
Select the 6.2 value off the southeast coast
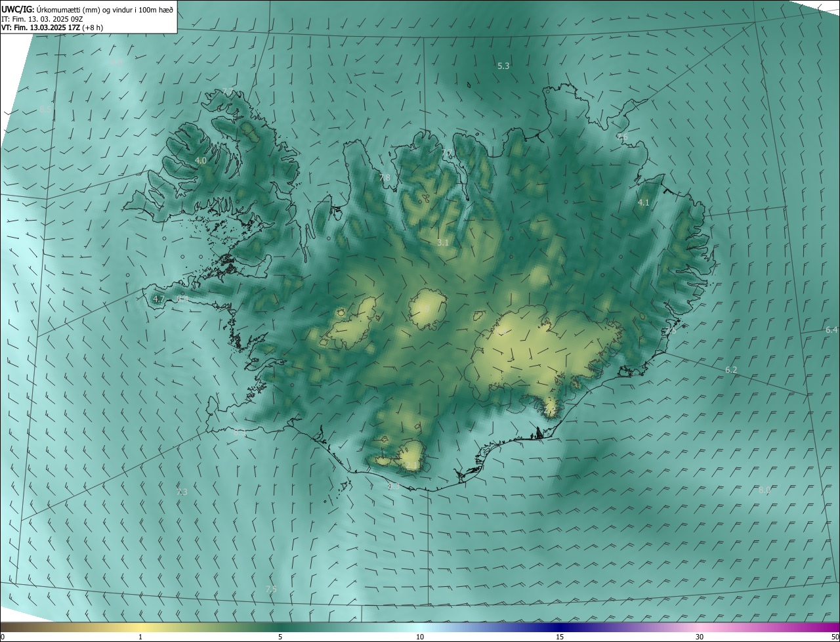731,370
